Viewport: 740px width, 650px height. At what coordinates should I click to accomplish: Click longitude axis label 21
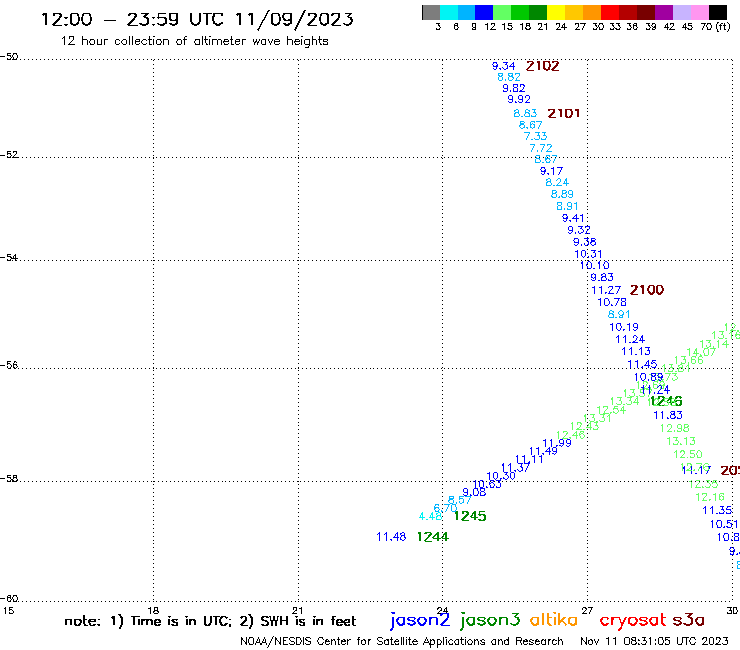click(x=298, y=610)
